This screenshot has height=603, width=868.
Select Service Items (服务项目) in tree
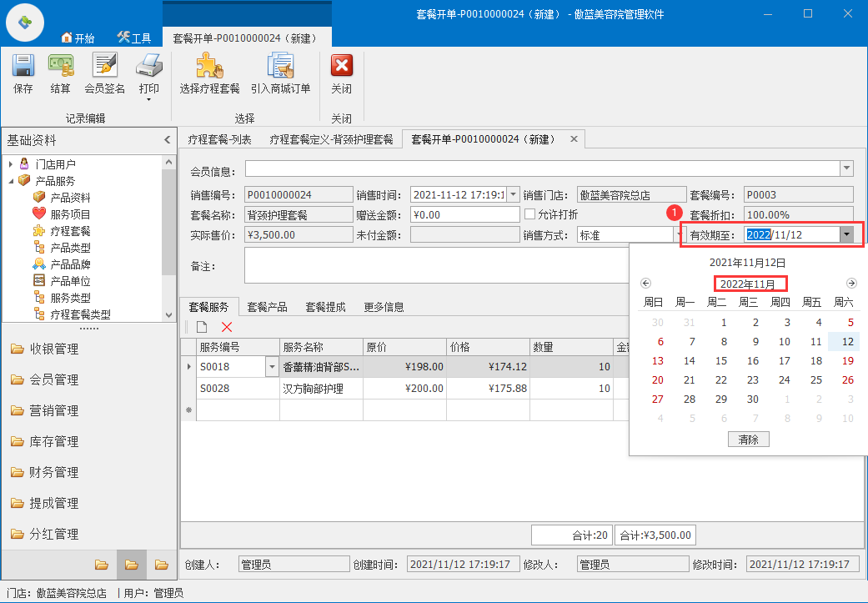point(70,214)
